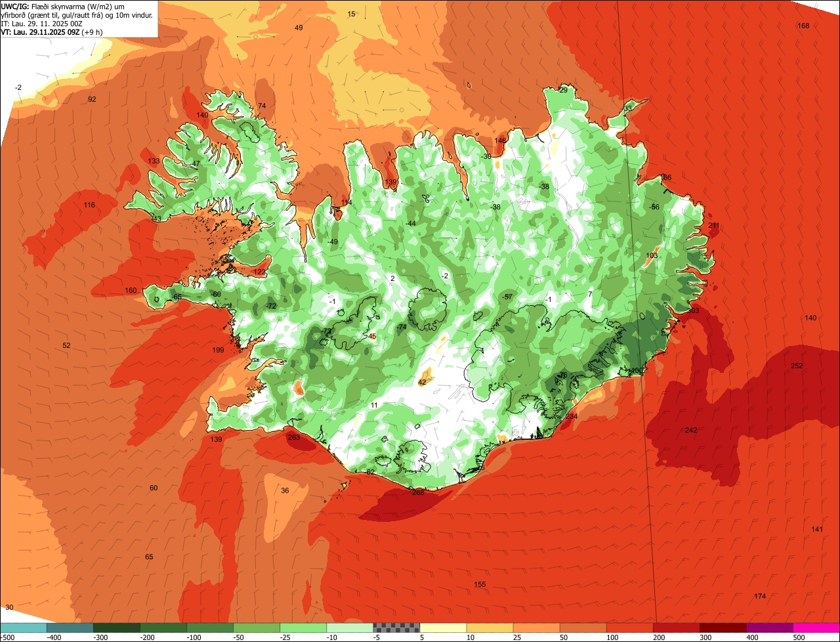Select the purple 400 to 500 legend swatch
840x642 pixels.
point(769,628)
